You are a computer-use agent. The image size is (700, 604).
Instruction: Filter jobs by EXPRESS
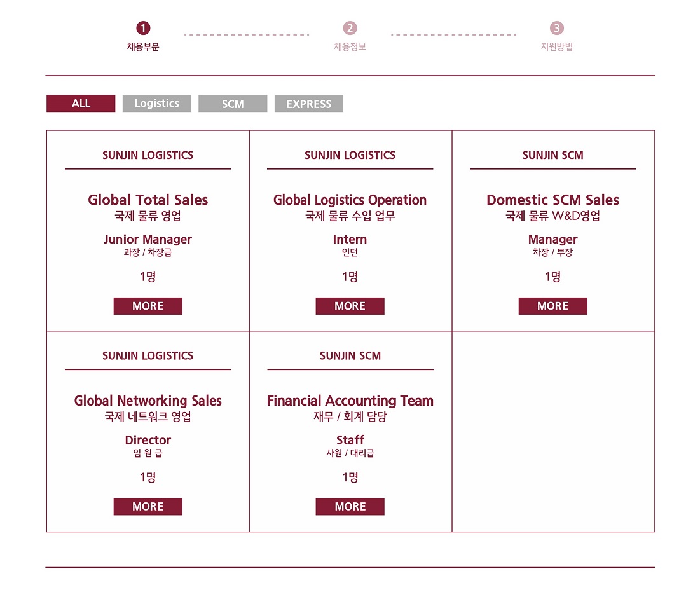pyautogui.click(x=308, y=104)
